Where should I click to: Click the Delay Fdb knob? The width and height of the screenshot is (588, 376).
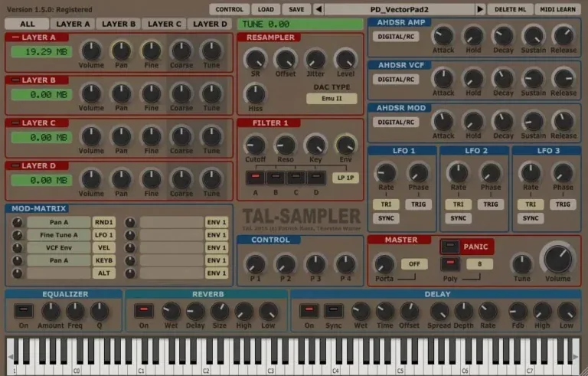(x=518, y=312)
